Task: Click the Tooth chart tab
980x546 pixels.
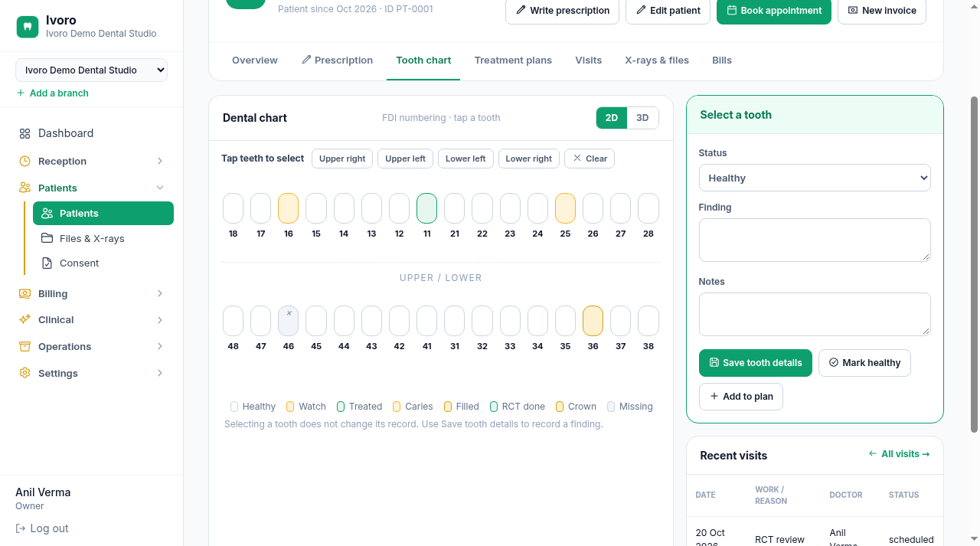Action: click(423, 60)
